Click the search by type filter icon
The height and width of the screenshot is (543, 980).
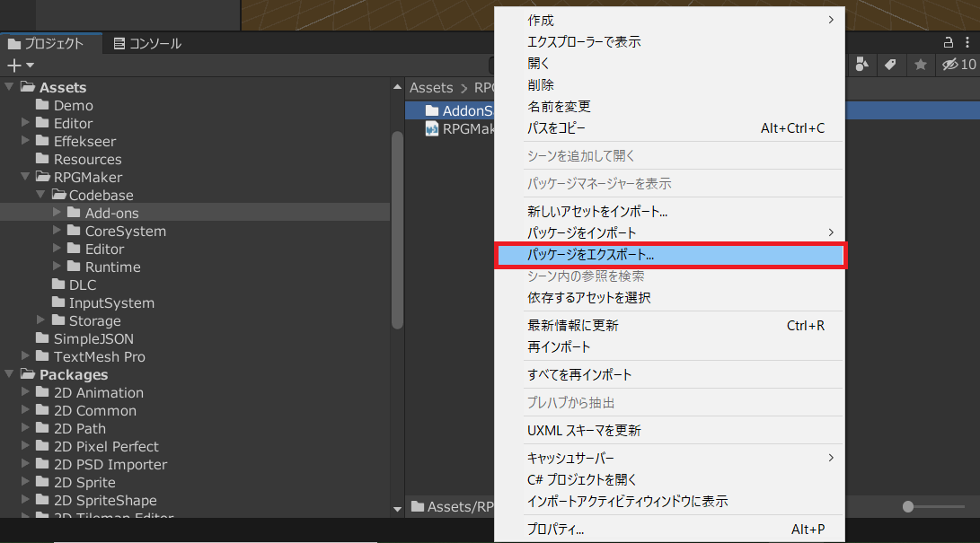[x=862, y=65]
